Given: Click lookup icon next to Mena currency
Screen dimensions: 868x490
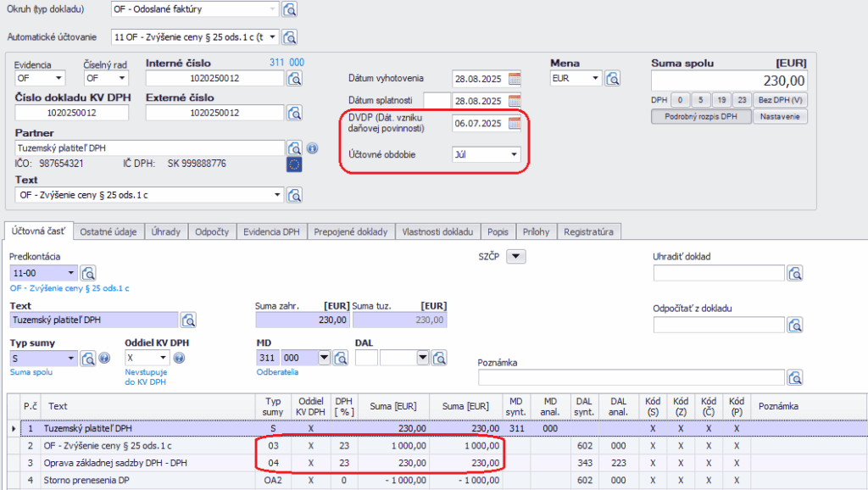Looking at the screenshot, I should coord(613,79).
